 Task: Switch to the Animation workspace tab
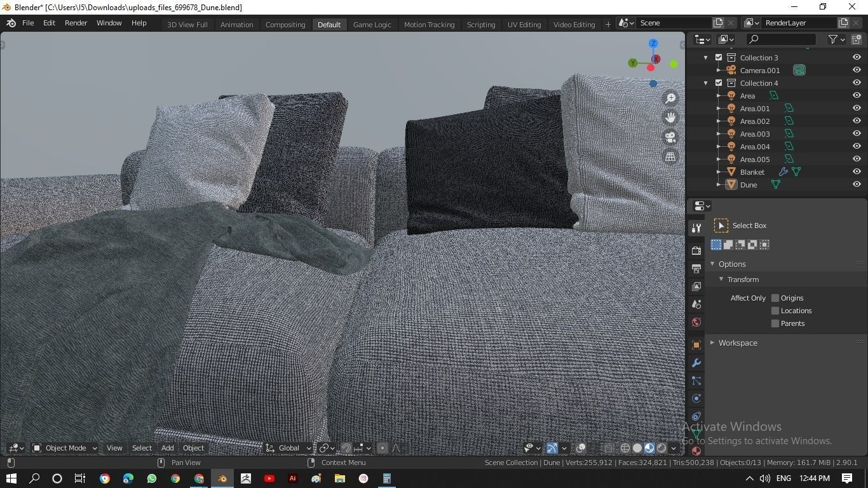[x=236, y=24]
